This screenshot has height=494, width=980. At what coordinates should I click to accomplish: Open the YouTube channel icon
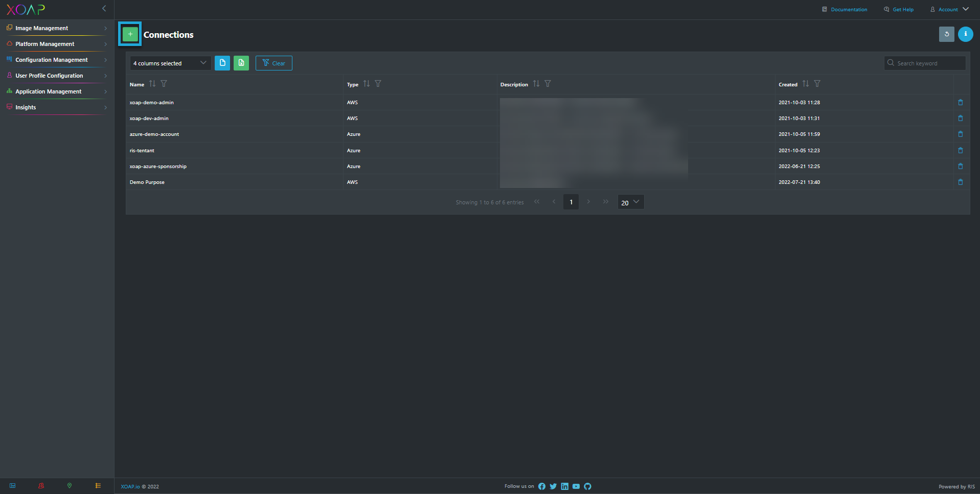point(576,486)
